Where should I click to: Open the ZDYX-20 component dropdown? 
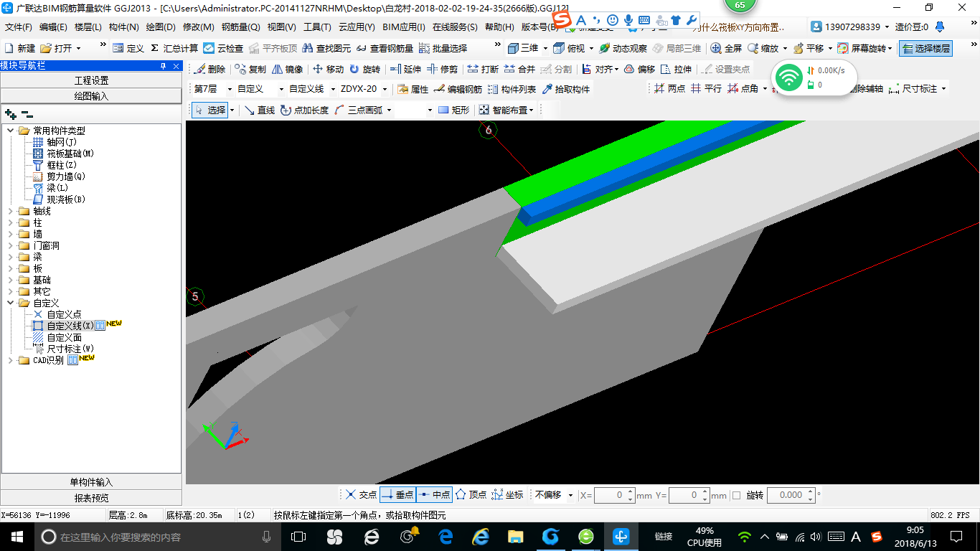385,90
